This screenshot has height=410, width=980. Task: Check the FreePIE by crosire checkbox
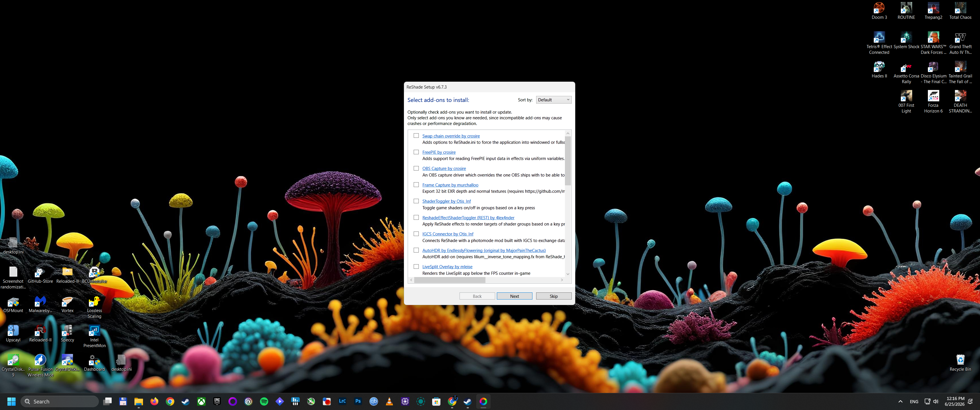416,152
